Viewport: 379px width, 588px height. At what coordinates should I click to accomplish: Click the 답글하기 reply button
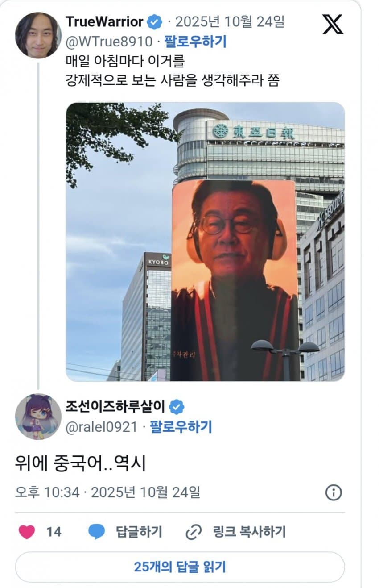[139, 532]
